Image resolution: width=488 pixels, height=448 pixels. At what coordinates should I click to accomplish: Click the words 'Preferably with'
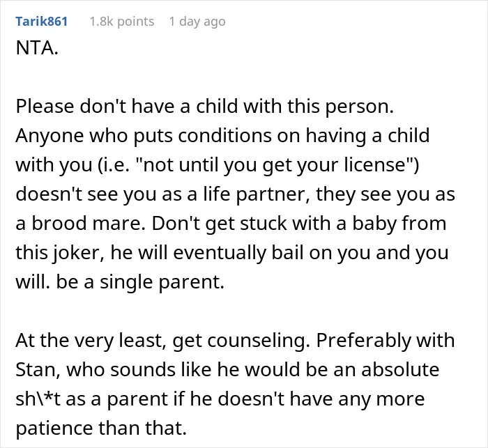pos(386,341)
